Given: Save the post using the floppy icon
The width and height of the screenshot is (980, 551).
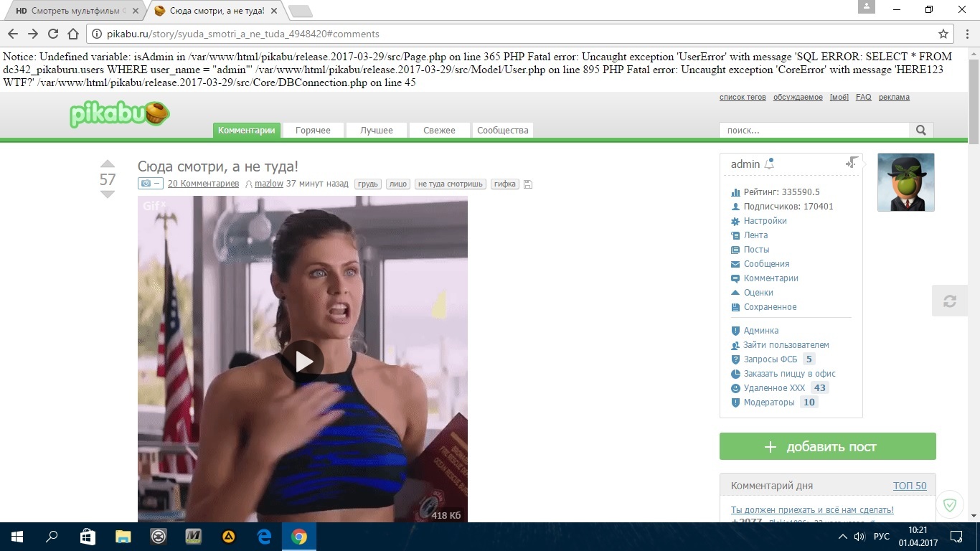Looking at the screenshot, I should click(x=528, y=184).
